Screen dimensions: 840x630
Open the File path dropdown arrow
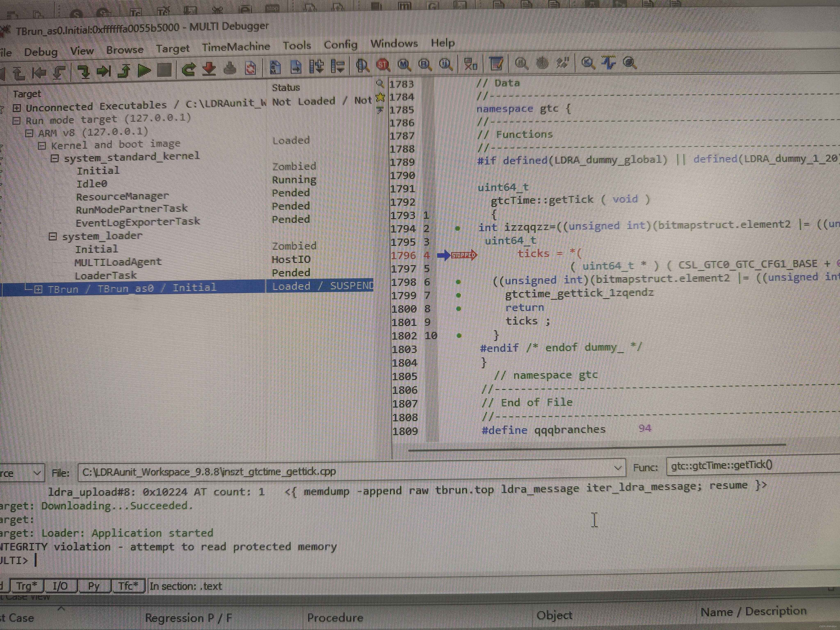(618, 468)
